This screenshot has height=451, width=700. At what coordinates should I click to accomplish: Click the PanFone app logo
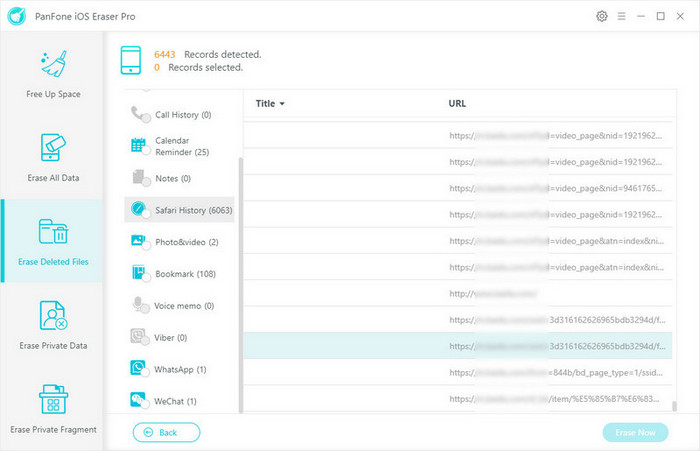17,16
